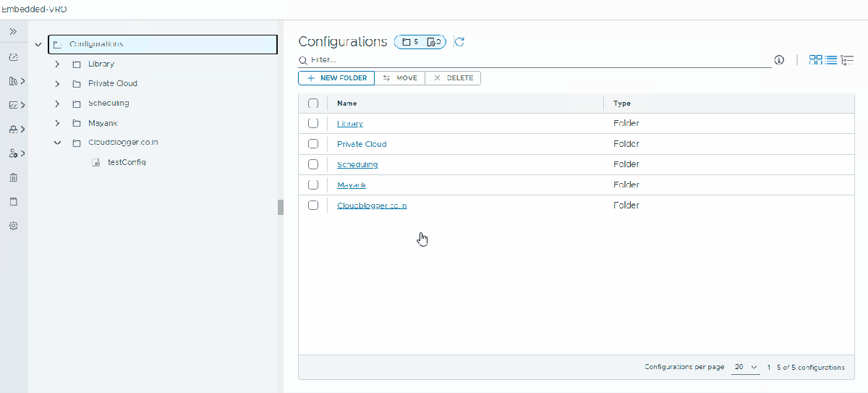868x393 pixels.
Task: Select Private Cloud in the tree
Action: (113, 83)
